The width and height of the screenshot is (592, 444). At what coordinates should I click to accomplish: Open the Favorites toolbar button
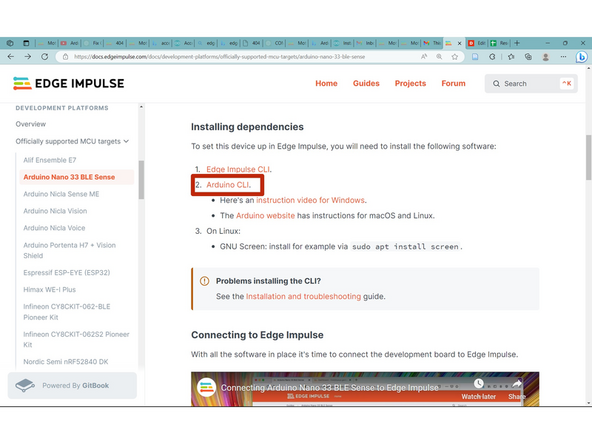511,57
